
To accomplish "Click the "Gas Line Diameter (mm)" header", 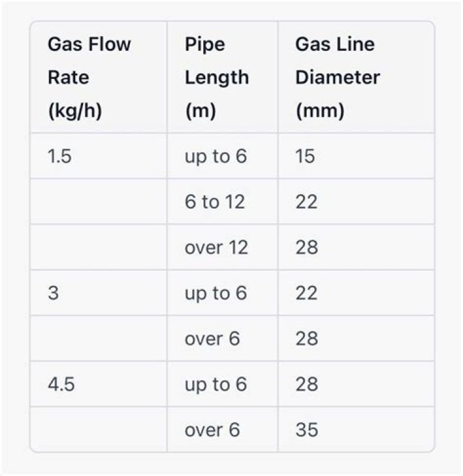I will click(x=338, y=78).
